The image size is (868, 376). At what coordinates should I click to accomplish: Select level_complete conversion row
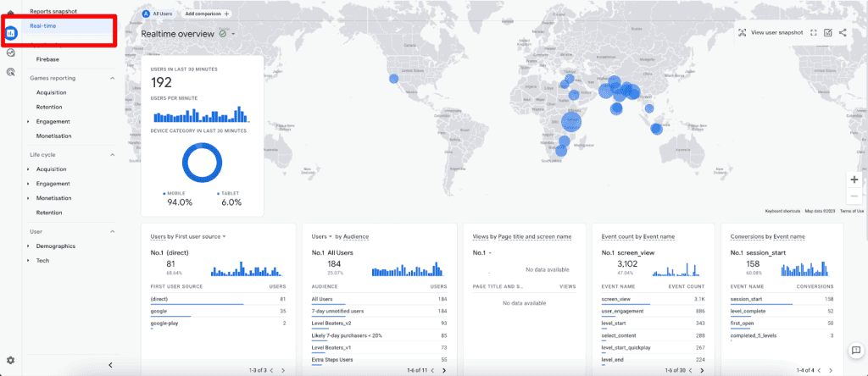tap(782, 312)
